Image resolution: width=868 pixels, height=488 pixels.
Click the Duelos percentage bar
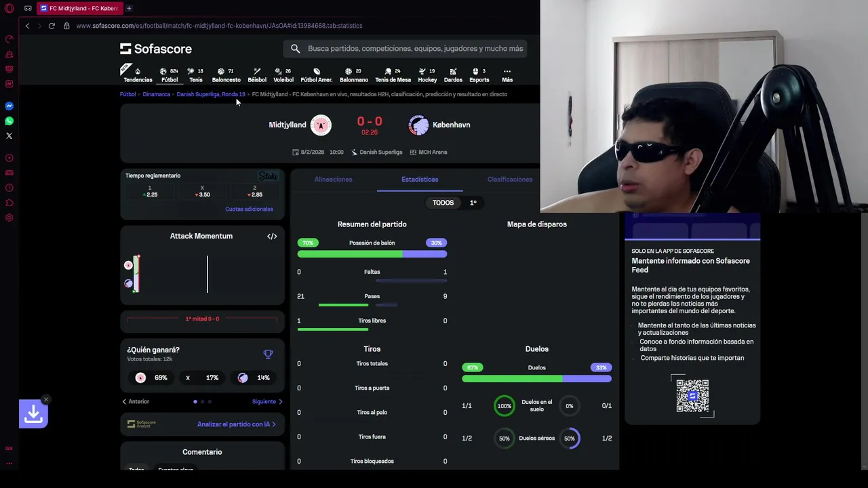pyautogui.click(x=536, y=379)
